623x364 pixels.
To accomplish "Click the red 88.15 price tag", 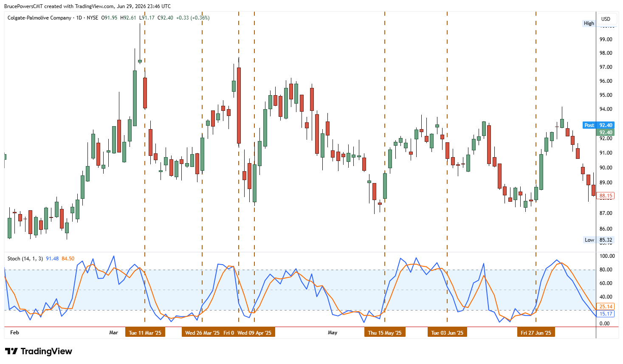I will (606, 196).
